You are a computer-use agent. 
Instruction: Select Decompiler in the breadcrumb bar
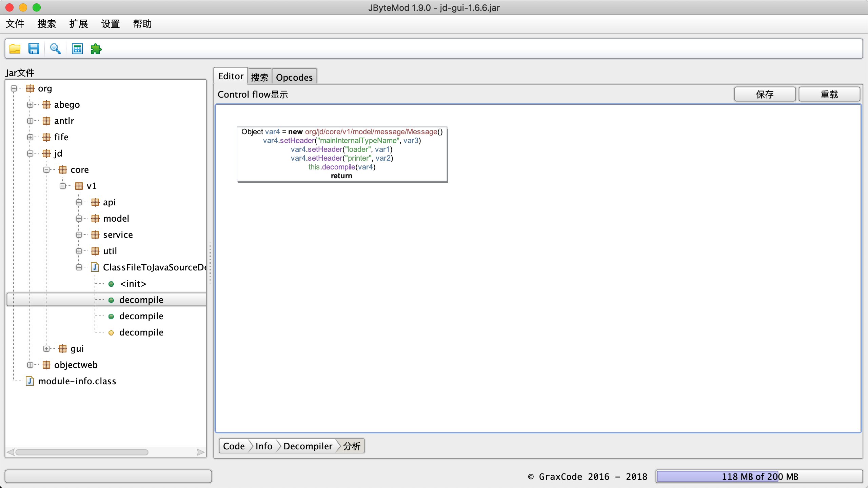(x=308, y=446)
